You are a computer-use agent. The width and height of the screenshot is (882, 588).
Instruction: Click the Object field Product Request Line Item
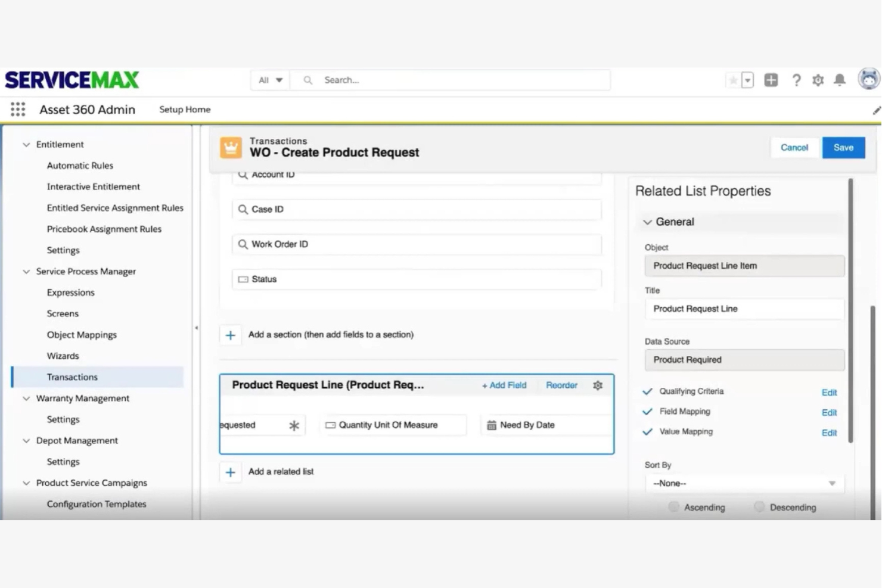tap(744, 266)
